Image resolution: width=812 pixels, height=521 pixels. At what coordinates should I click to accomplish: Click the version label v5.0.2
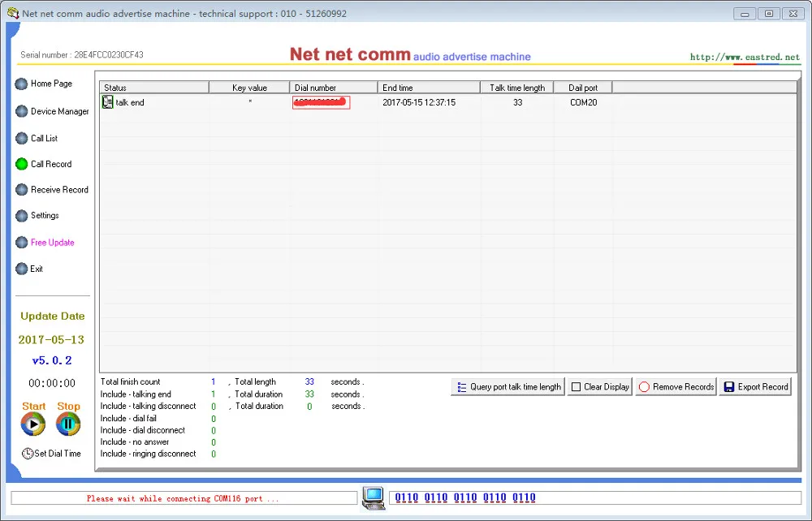click(x=52, y=360)
